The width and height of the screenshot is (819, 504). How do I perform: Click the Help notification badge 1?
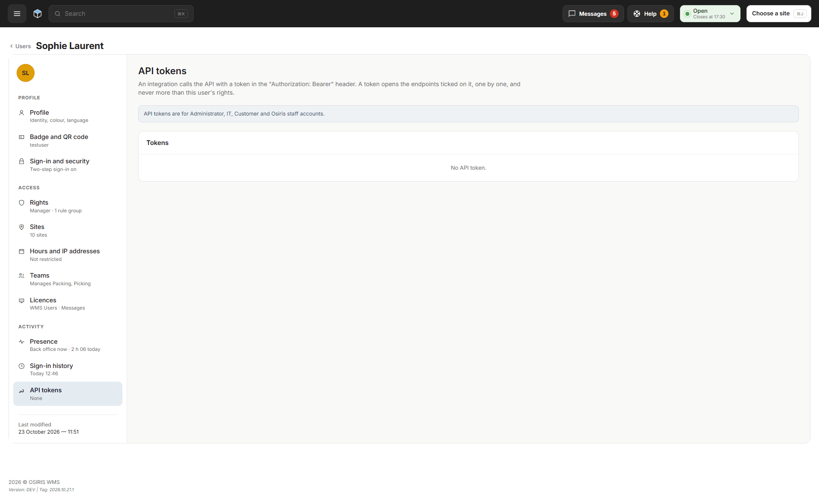pyautogui.click(x=664, y=14)
